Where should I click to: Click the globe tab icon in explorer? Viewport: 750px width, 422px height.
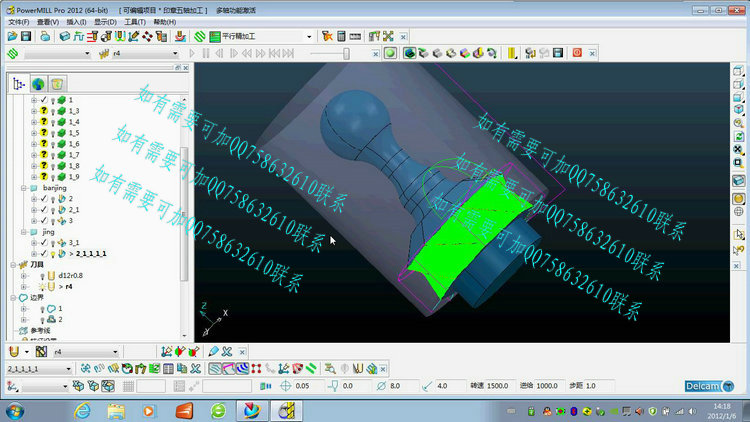coord(38,84)
